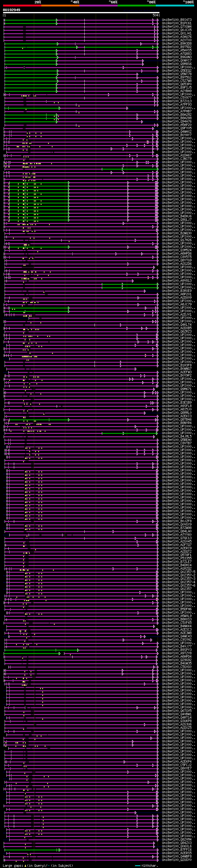The image size is (197, 868).
Task: Click label UniRef100_A2G045
Action: click(177, 542)
